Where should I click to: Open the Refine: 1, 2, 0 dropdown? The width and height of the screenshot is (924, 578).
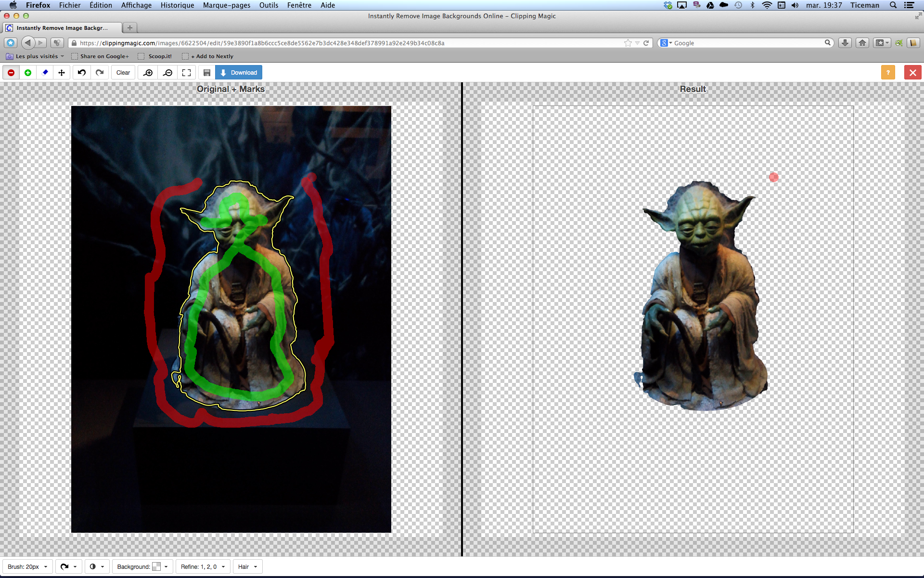203,566
